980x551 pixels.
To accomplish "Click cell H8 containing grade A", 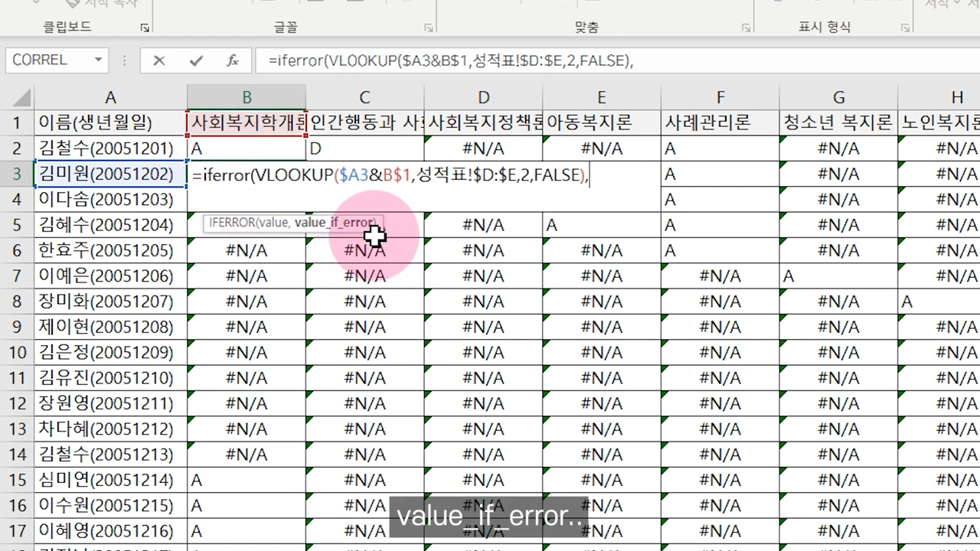I will coord(939,302).
